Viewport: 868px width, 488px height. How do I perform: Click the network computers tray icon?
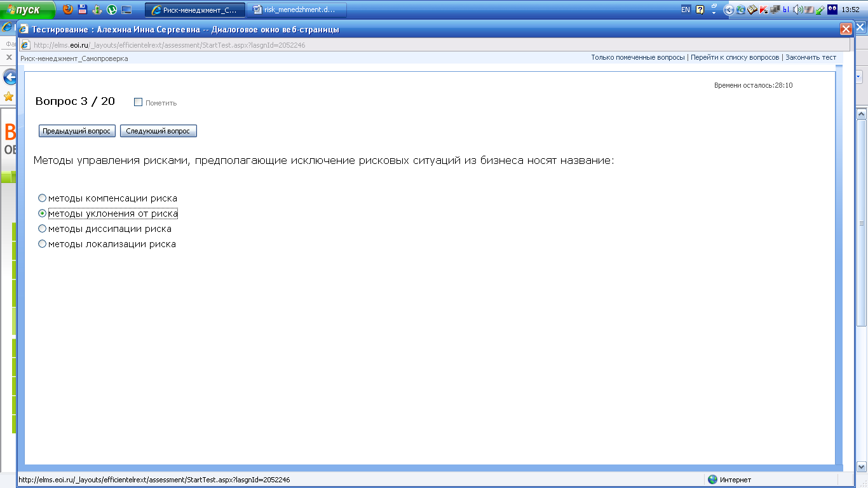pos(775,10)
